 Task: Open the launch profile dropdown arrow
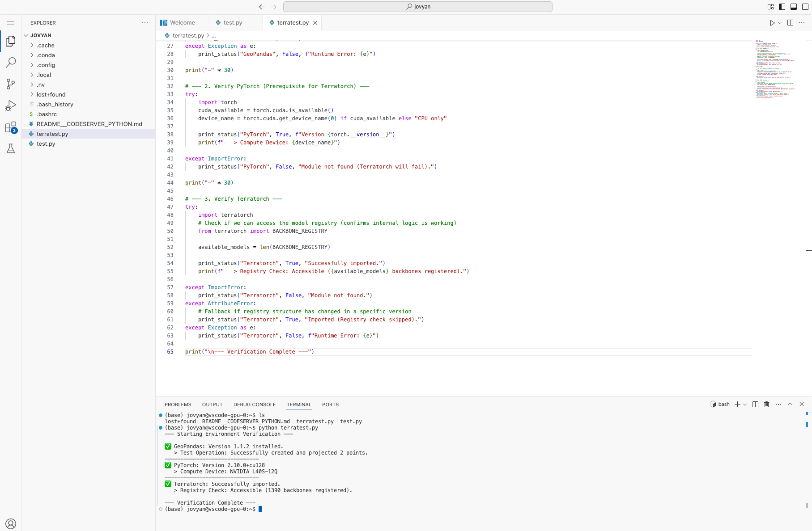click(x=745, y=404)
